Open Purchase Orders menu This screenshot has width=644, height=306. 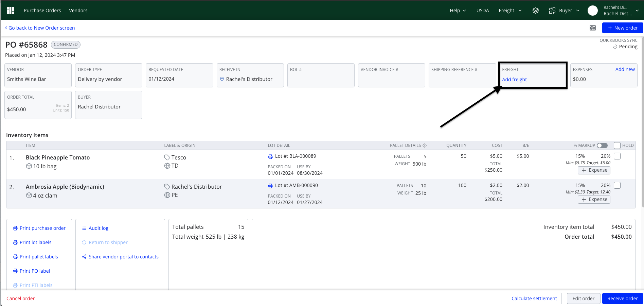(x=42, y=11)
